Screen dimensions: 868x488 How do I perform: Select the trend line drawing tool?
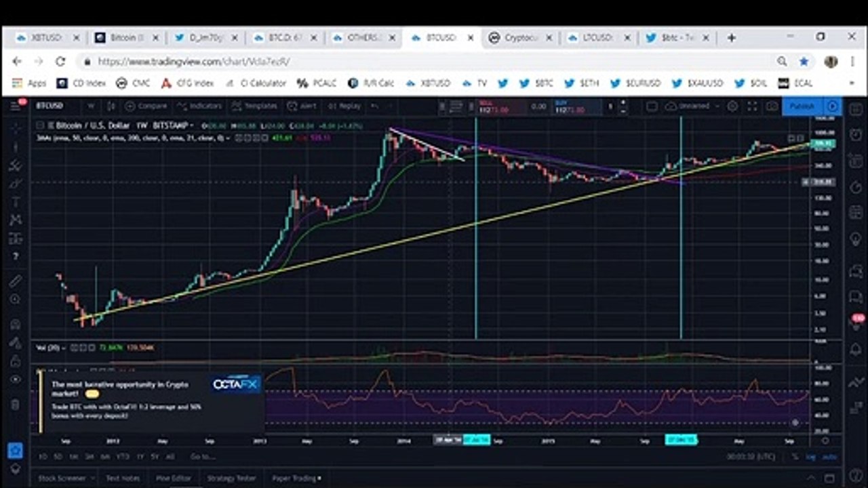pos(16,146)
